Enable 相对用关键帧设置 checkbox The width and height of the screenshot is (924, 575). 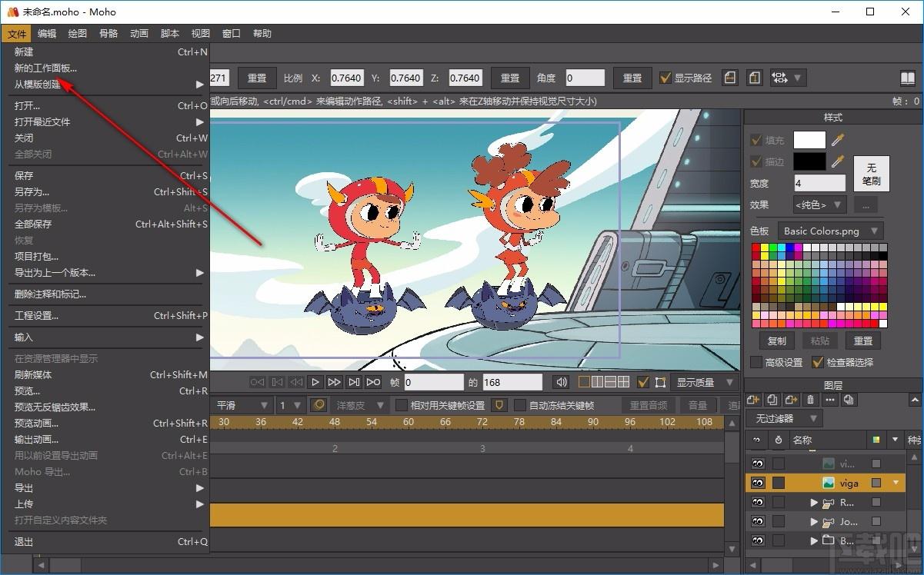[x=401, y=405]
